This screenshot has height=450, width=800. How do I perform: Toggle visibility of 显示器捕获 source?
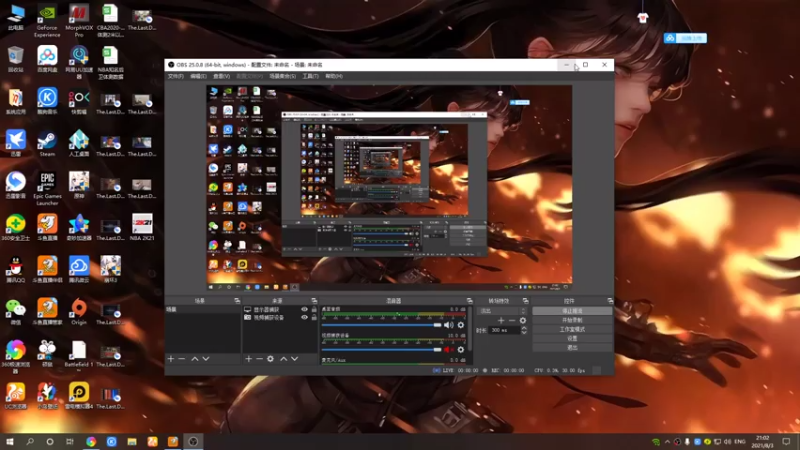305,309
